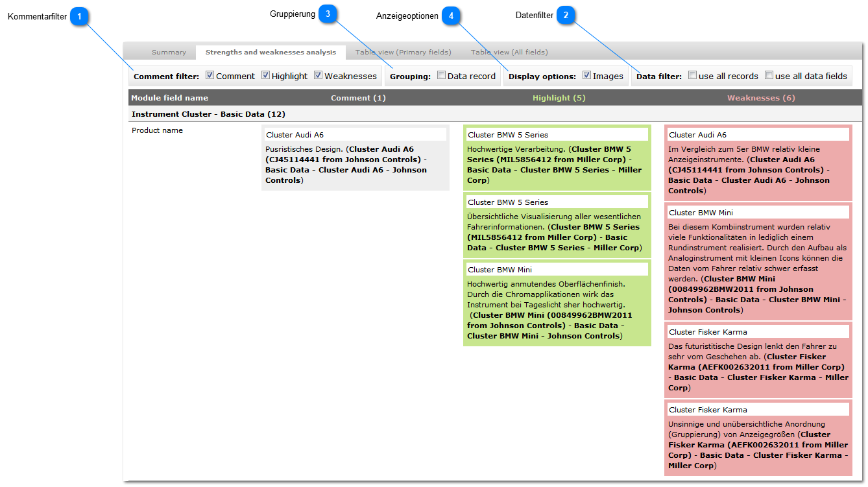Click the Comment (1) column header
This screenshot has height=487, width=868.
358,98
